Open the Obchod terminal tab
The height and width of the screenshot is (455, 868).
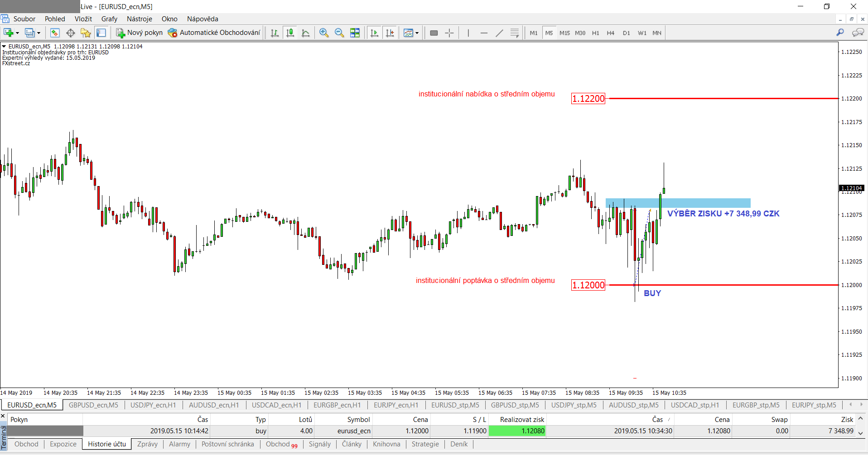(26, 444)
